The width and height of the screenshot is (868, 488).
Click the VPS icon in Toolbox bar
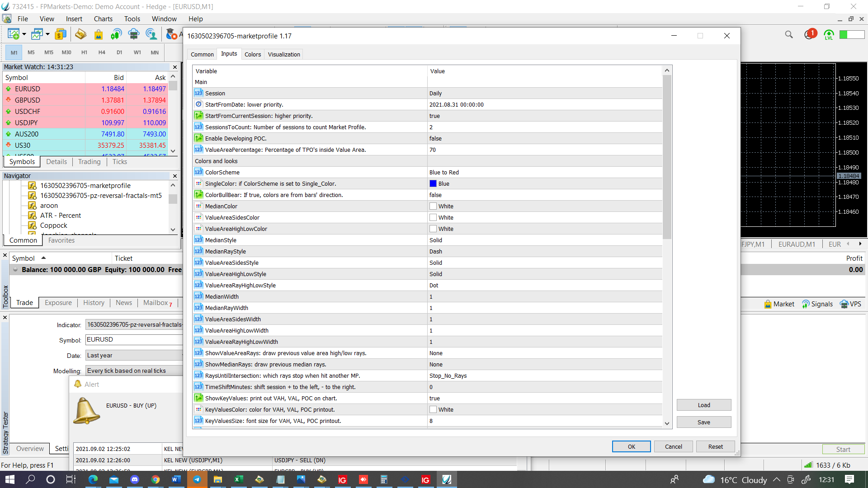844,304
